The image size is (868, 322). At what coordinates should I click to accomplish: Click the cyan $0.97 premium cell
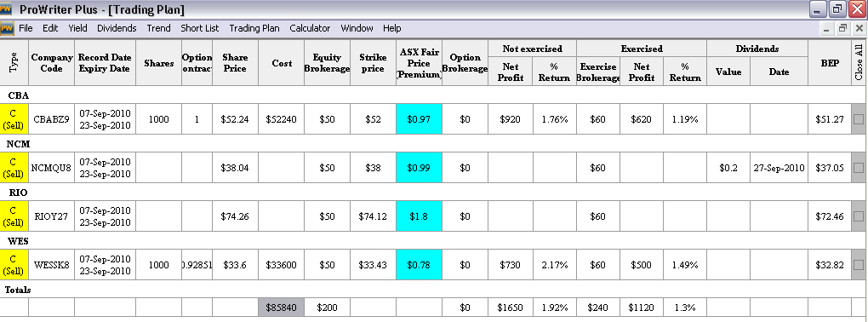tap(419, 119)
